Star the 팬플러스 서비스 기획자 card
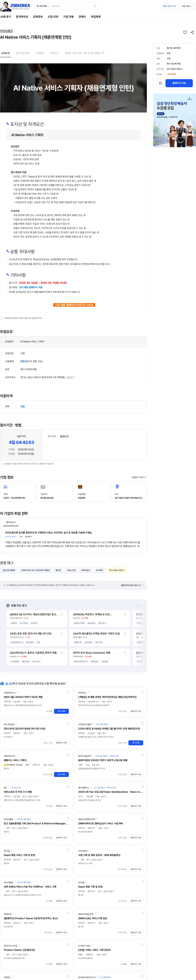Image resolution: width=196 pixels, height=980 pixels. [x=68, y=755]
